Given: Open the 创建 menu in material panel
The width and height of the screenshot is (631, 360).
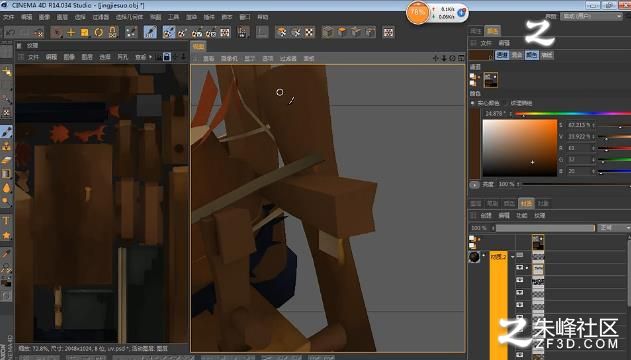Looking at the screenshot, I should pyautogui.click(x=486, y=216).
